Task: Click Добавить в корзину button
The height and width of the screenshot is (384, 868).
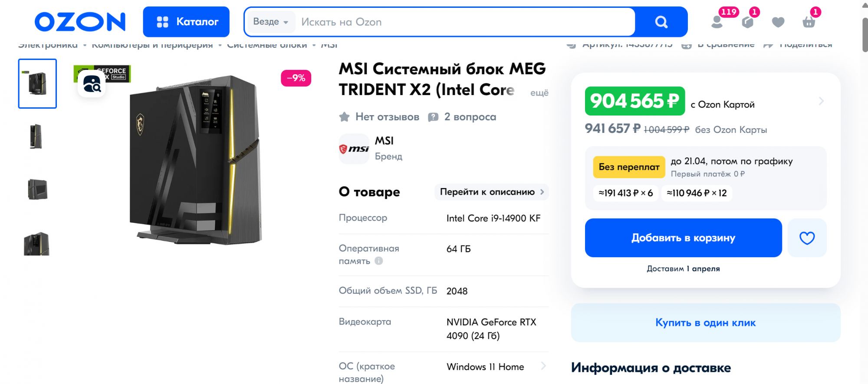Action: click(x=683, y=238)
